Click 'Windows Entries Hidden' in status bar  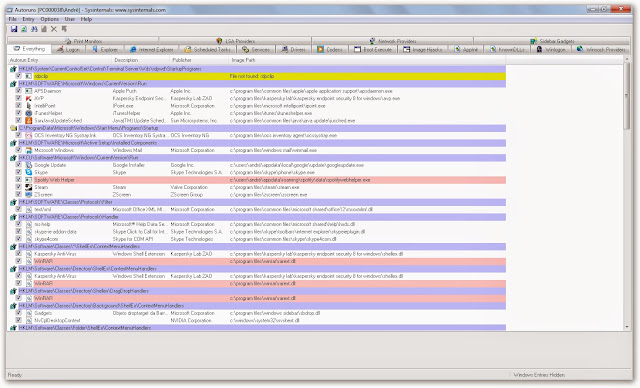click(539, 375)
